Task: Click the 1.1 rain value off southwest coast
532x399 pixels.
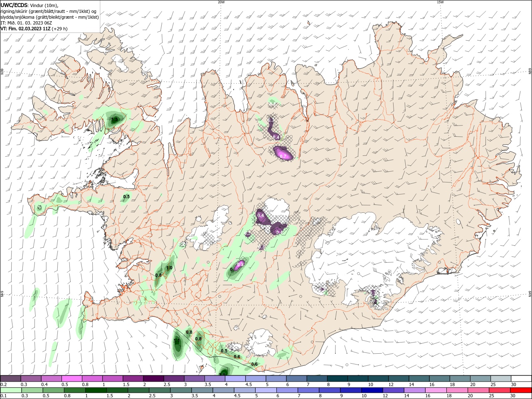Action: (x=177, y=341)
